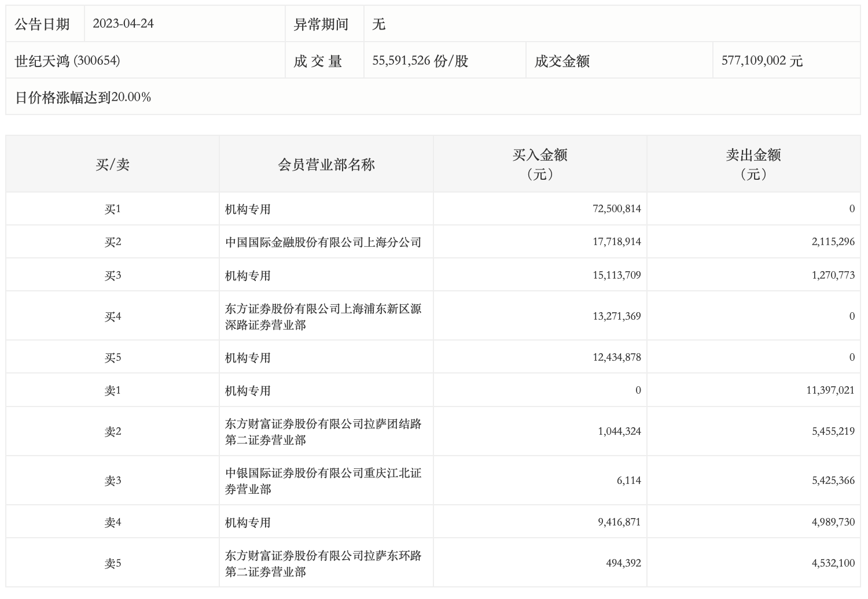Click the 卖4 row label
This screenshot has height=599, width=868.
(x=112, y=523)
